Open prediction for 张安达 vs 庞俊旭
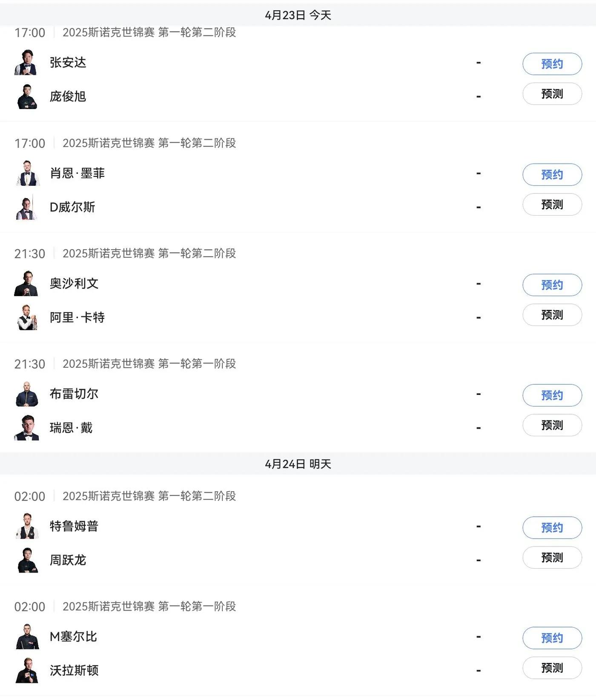Screen dimensions: 596x700 (552, 94)
